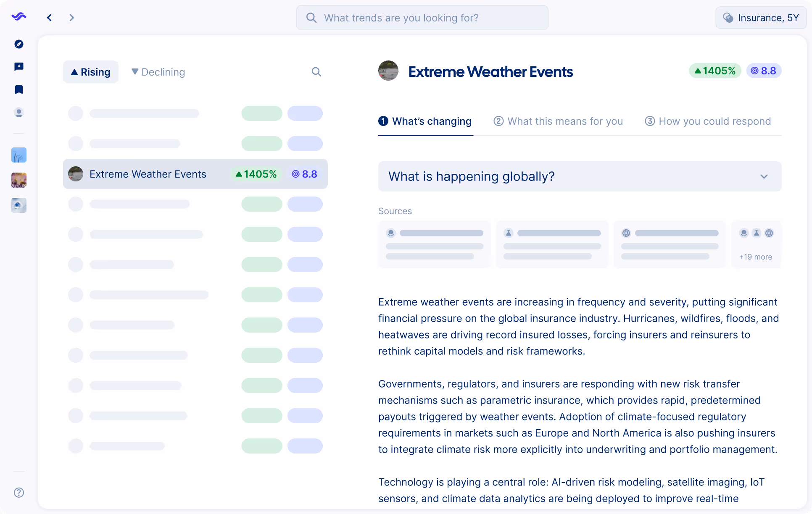The image size is (812, 514).
Task: Open the Insurance, 5Y context dropdown
Action: click(x=761, y=18)
